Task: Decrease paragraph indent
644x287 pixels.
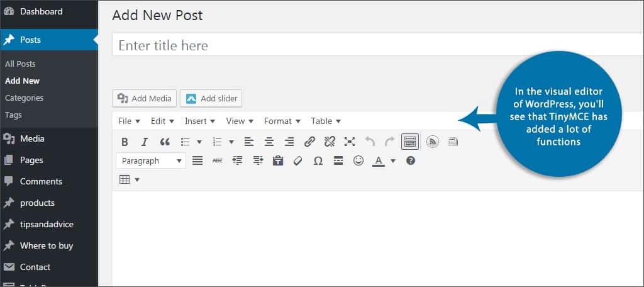Action: pyautogui.click(x=237, y=161)
